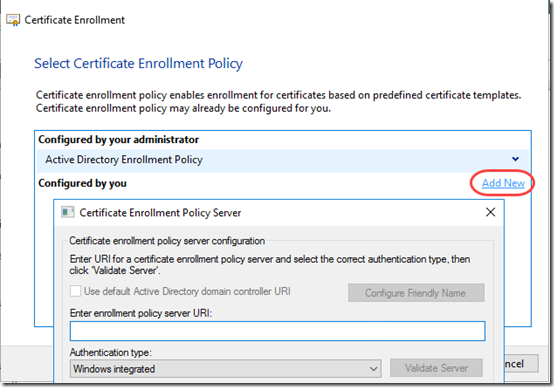Click Configure Friendly Name button
Viewport: 554px width, 387px height.
pos(416,293)
